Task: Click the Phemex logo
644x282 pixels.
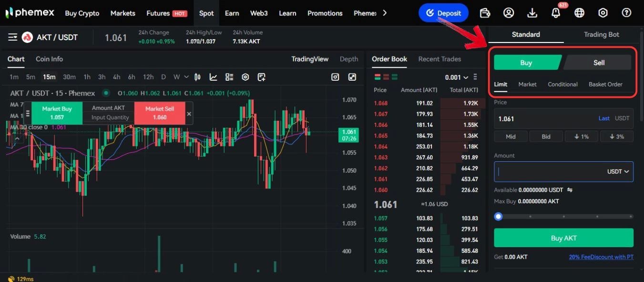Action: click(30, 13)
